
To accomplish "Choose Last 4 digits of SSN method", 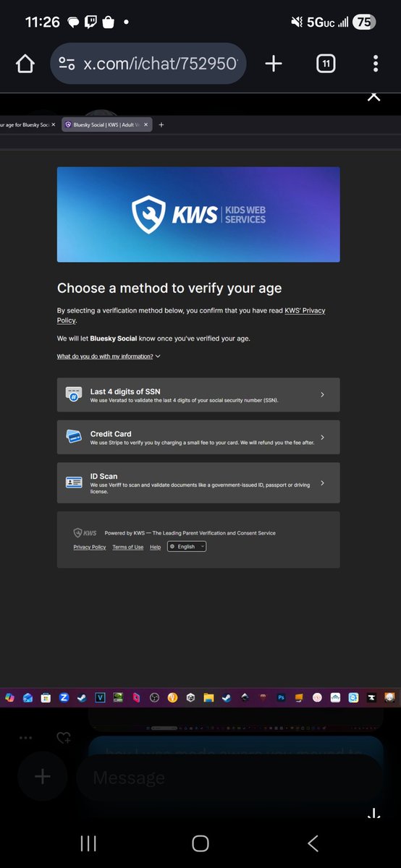I will 198,395.
